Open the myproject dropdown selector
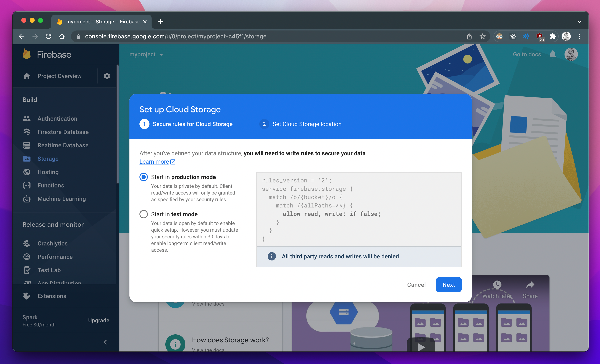600x364 pixels. click(146, 54)
